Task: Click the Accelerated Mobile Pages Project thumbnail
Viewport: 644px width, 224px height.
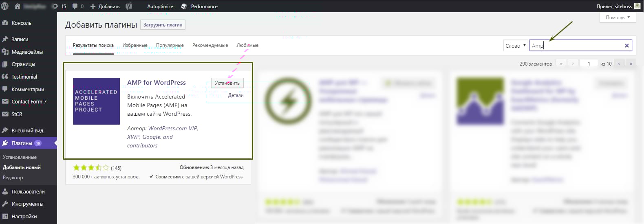Action: [x=96, y=101]
